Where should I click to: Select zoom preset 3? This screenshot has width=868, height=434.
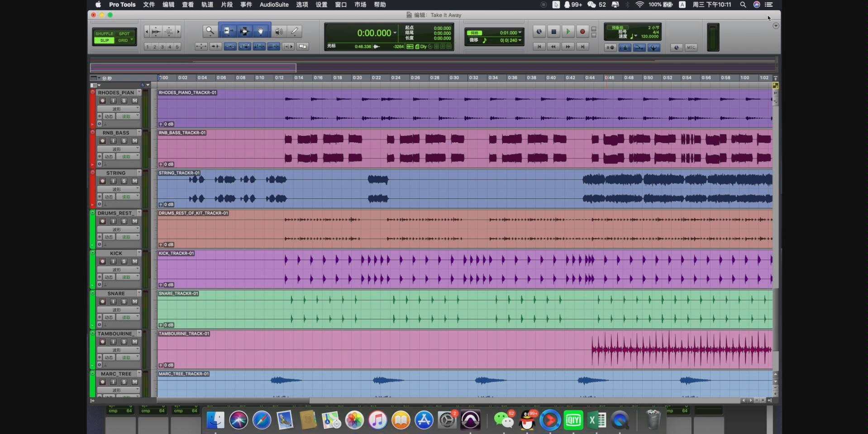point(162,47)
